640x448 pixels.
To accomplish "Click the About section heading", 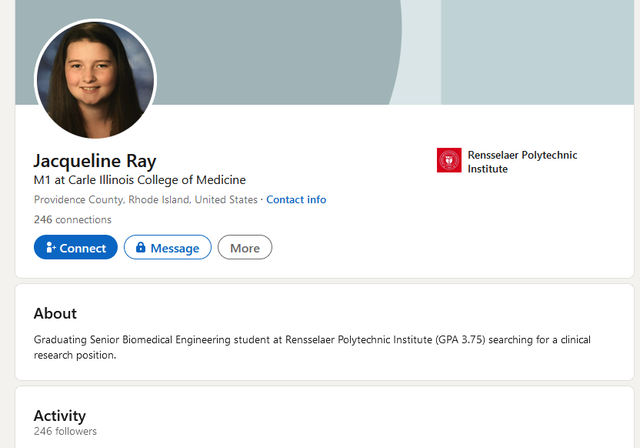I will click(x=55, y=313).
